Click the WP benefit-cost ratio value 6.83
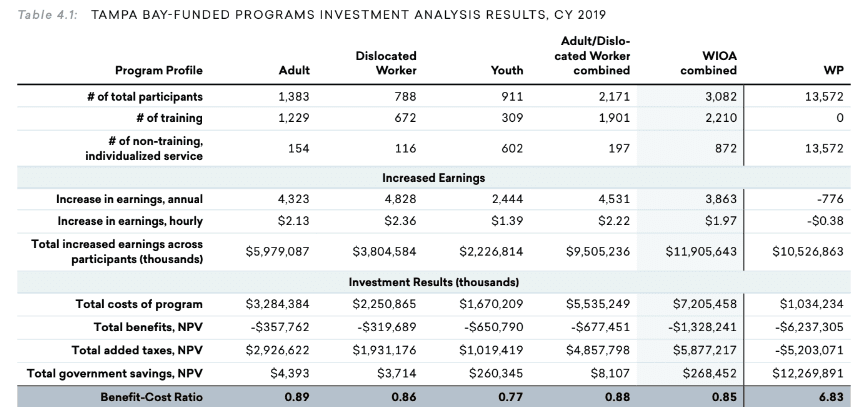Viewport: 868px width, 407px height. click(831, 395)
